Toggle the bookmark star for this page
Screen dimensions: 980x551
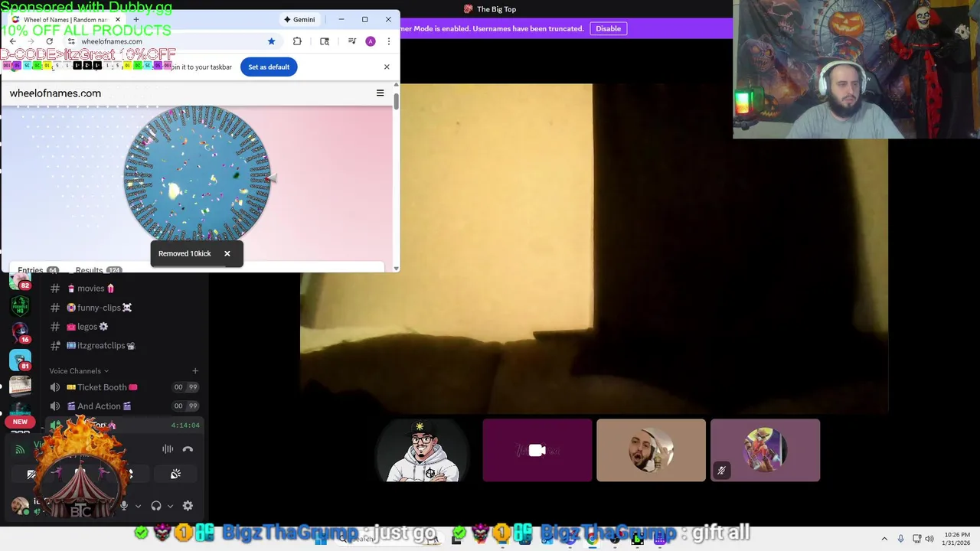tap(271, 41)
